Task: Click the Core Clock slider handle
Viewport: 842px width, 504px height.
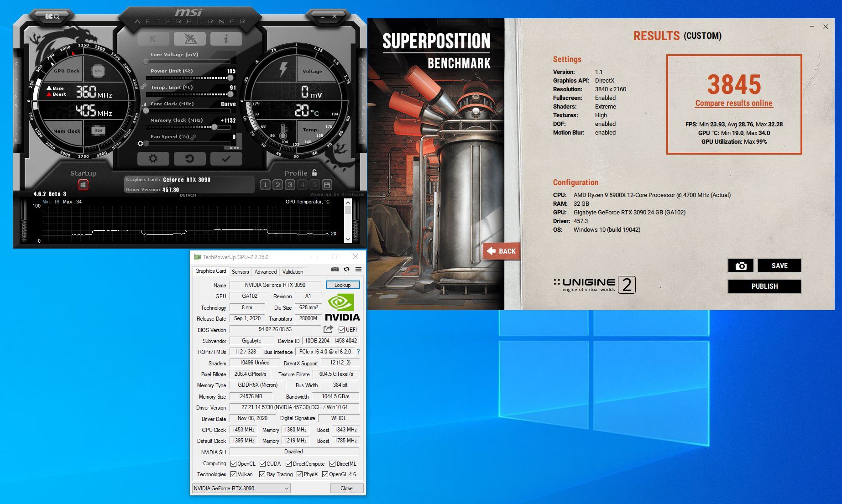Action: (146, 111)
